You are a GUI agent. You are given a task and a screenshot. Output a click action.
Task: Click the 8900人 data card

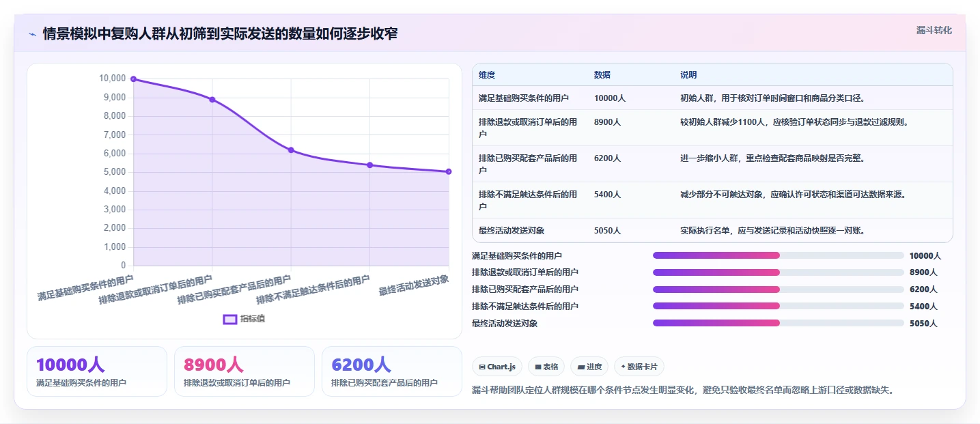[x=244, y=371]
